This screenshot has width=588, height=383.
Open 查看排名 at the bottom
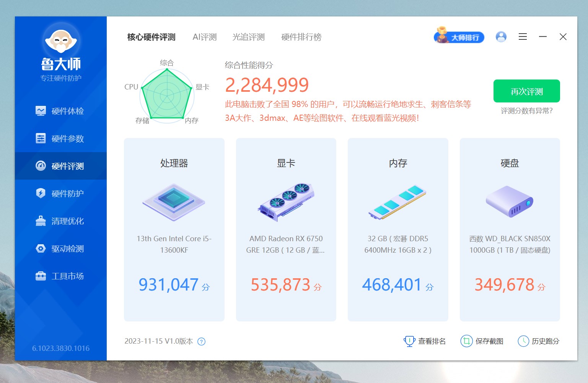click(x=425, y=341)
